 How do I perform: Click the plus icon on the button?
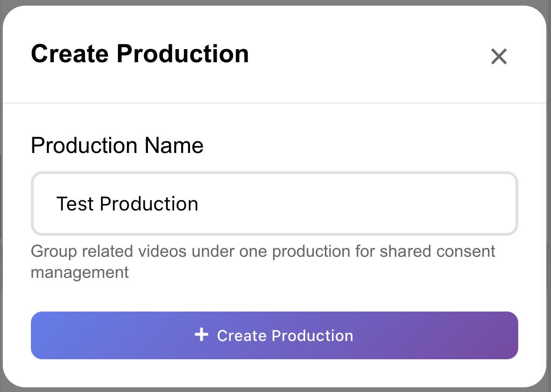(201, 335)
